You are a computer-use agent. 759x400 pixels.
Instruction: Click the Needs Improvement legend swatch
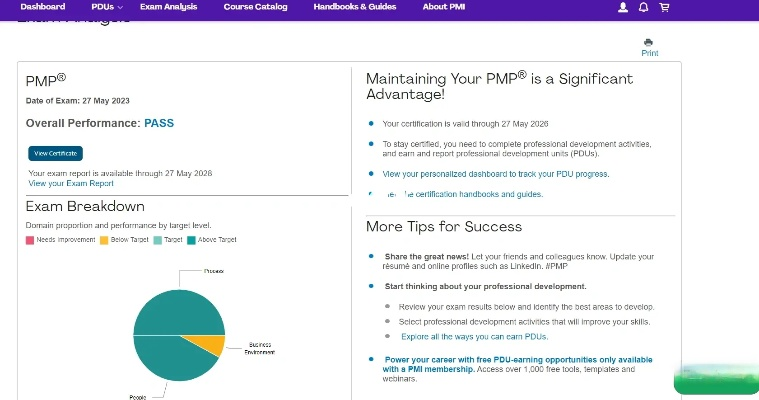click(31, 240)
